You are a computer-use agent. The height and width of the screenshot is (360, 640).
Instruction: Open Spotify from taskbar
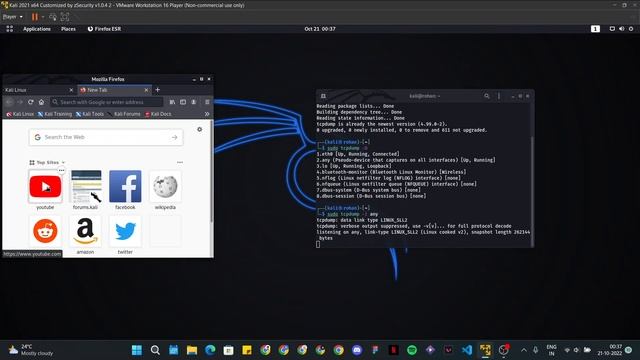tap(412, 350)
